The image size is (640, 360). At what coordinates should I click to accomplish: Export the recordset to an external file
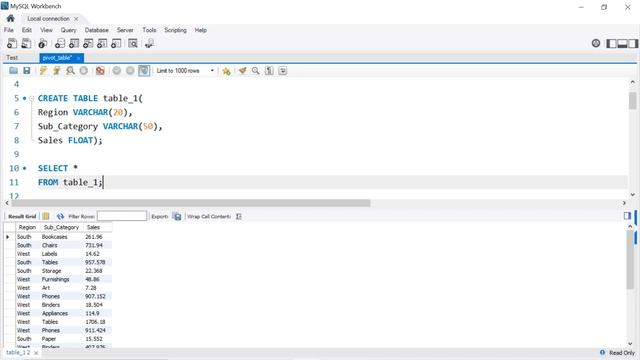177,216
